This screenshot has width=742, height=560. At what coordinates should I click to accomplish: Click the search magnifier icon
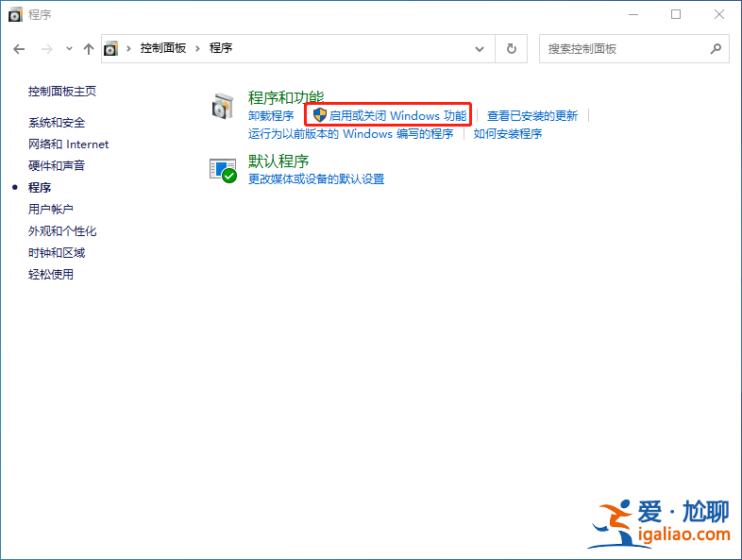(x=716, y=48)
